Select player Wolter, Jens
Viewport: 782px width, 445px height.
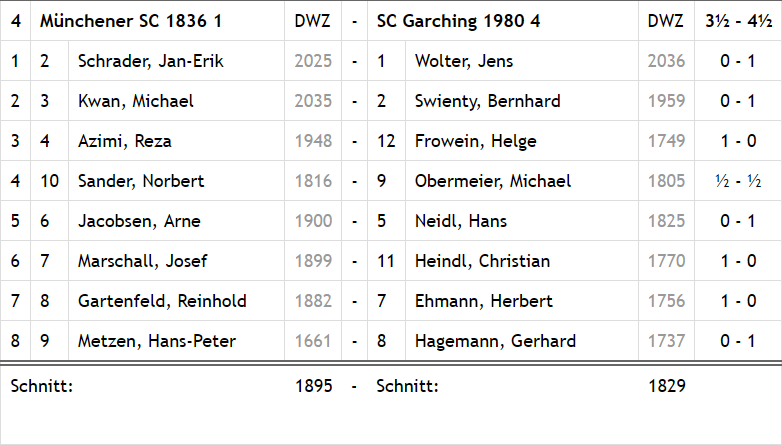pyautogui.click(x=464, y=61)
